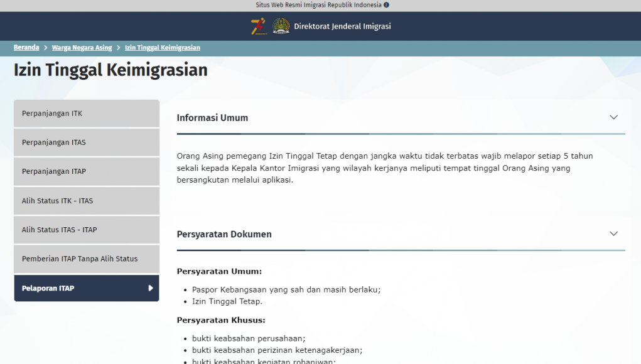641x364 pixels.
Task: Collapse the Persyaratan Dokumen section chevron
Action: tap(613, 233)
